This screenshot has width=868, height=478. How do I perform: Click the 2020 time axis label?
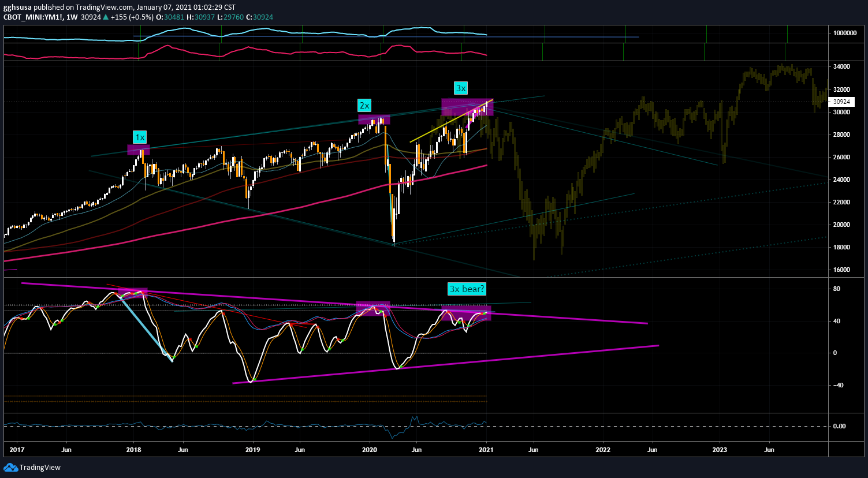(370, 450)
